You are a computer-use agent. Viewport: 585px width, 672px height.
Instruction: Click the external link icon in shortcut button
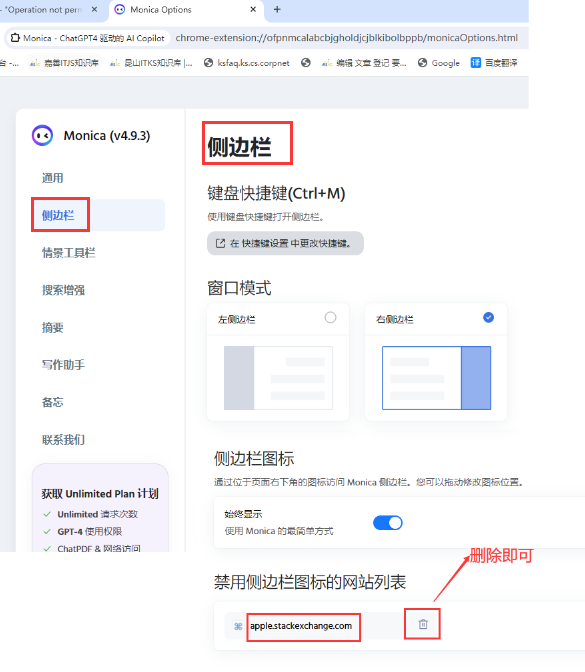pyautogui.click(x=220, y=243)
